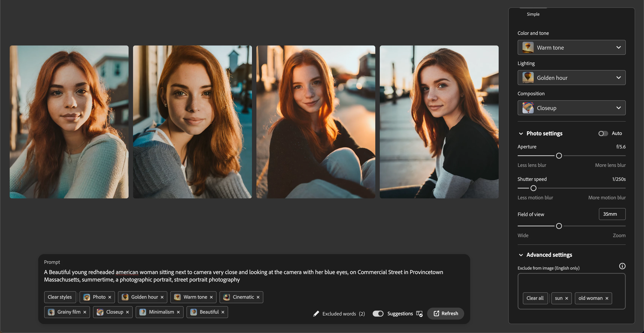This screenshot has height=333, width=644.
Task: Open the Composition Closeup dropdown
Action: [x=571, y=108]
